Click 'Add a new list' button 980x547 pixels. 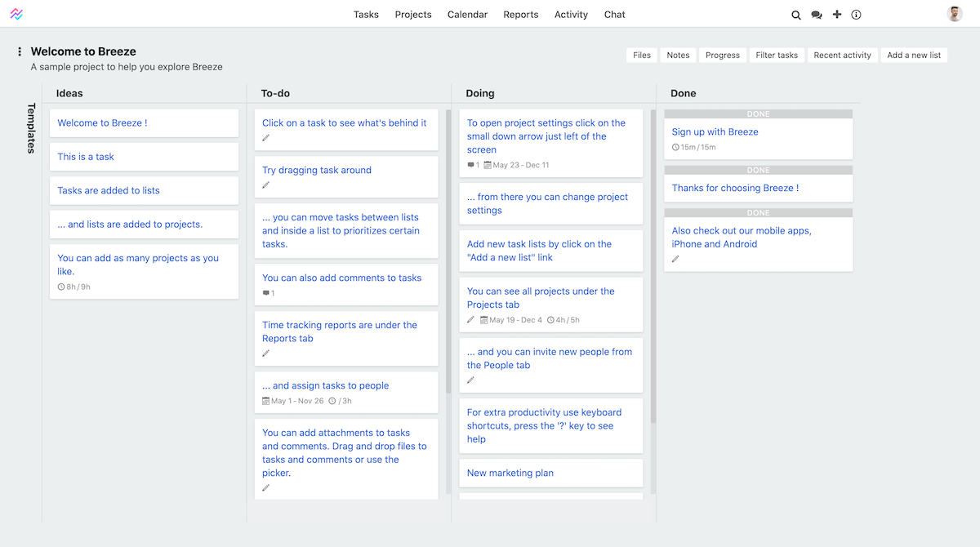point(914,55)
